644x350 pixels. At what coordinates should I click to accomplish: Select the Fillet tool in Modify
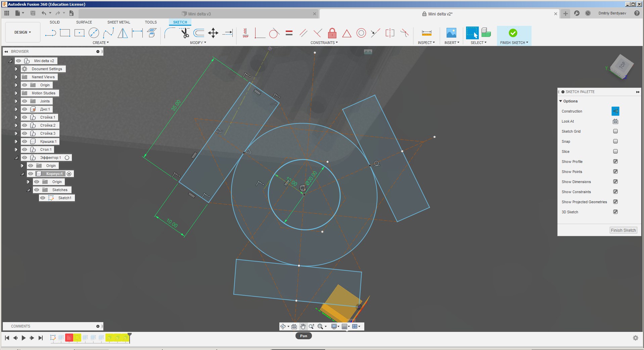point(170,33)
